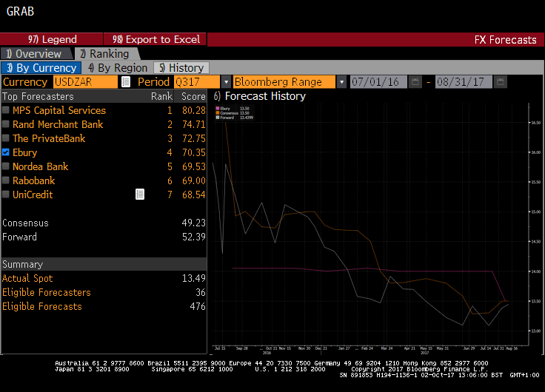Tick the Rand Merchant Bank checkbox

6,124
